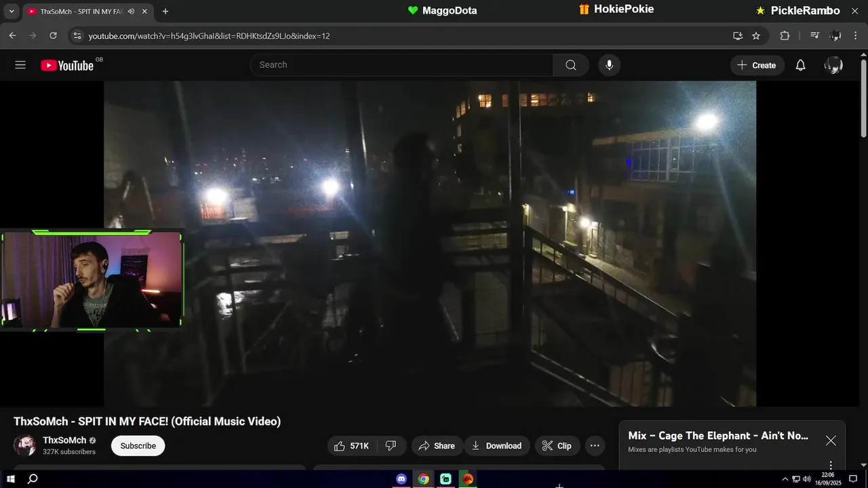Viewport: 868px width, 488px height.
Task: Go to the YouTube home logo
Action: coord(66,65)
